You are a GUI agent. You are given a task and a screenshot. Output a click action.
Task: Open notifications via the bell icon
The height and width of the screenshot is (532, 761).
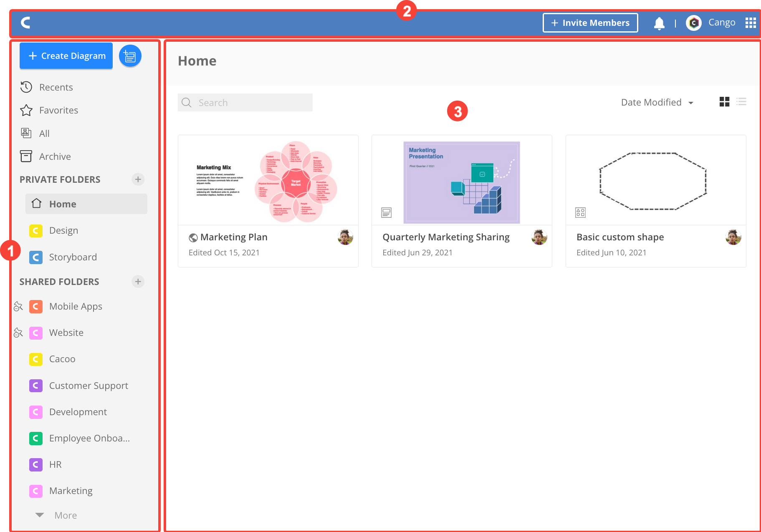tap(660, 23)
